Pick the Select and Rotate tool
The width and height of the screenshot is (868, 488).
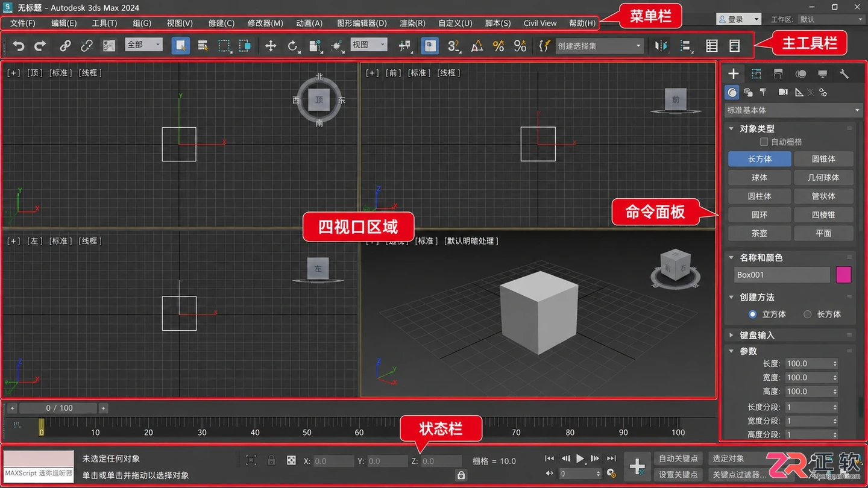[293, 46]
